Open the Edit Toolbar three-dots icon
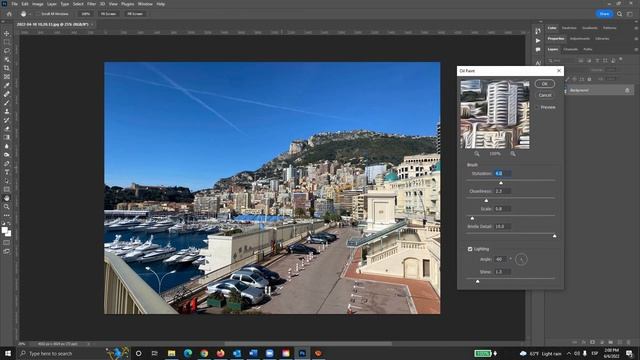 7,215
